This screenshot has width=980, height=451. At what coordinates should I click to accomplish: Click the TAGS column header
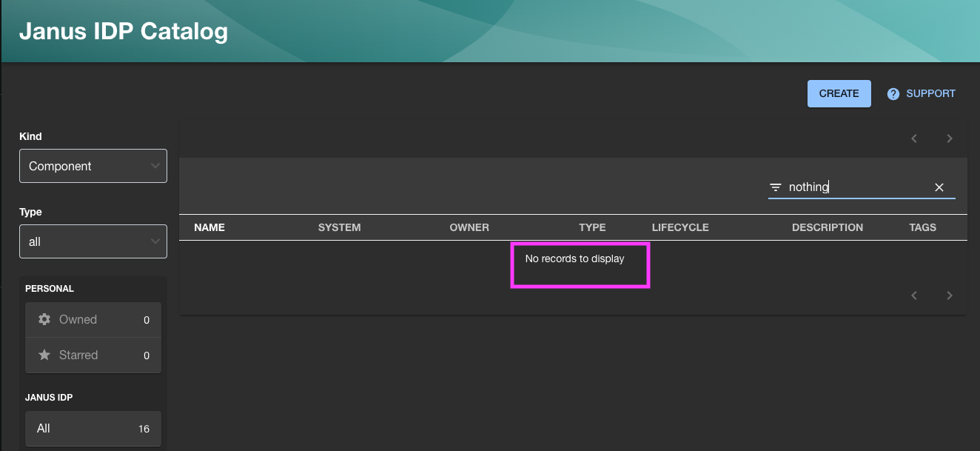coord(923,227)
